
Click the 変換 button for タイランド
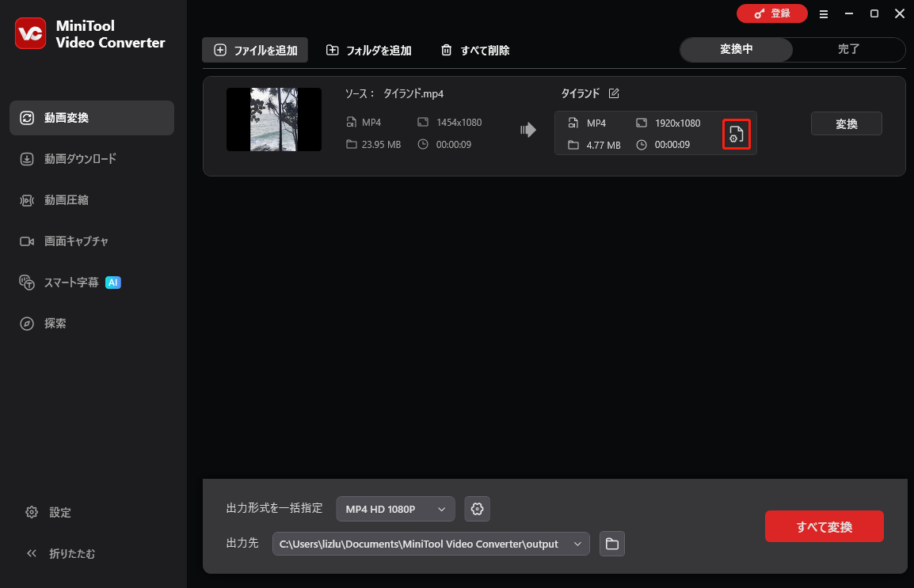point(846,123)
